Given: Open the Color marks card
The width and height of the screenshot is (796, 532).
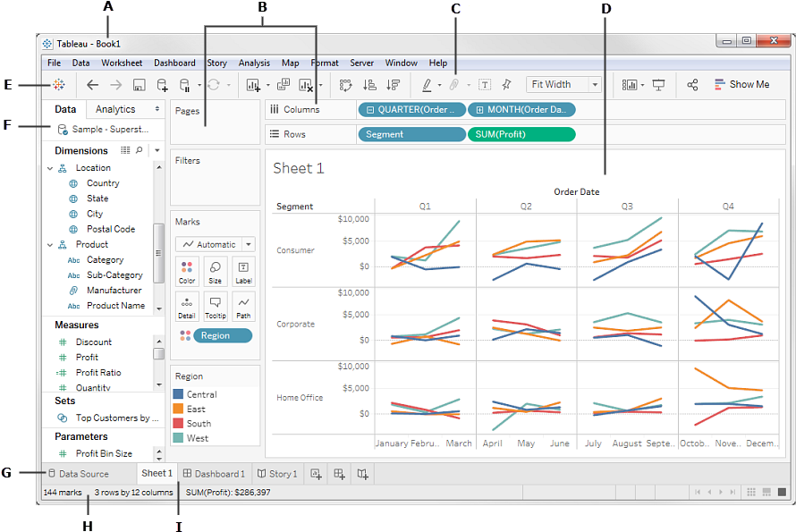Looking at the screenshot, I should pyautogui.click(x=187, y=272).
